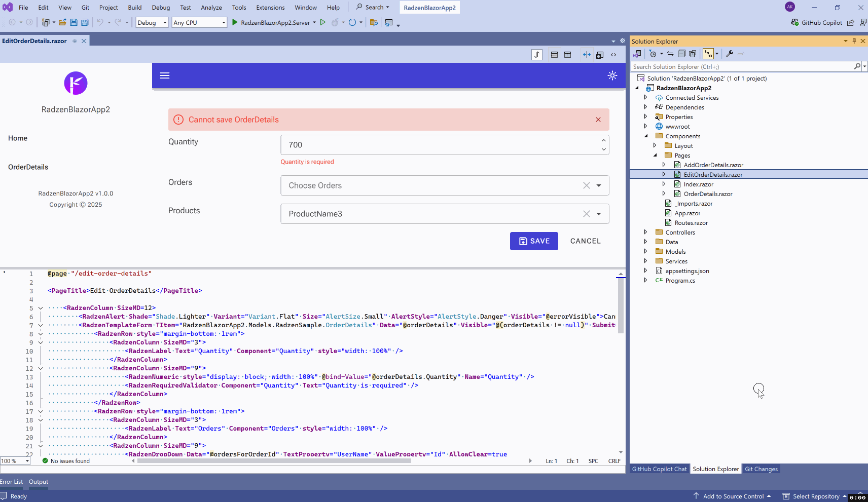
Task: Open Properties wrench icon in Solution Explorer
Action: 730,54
